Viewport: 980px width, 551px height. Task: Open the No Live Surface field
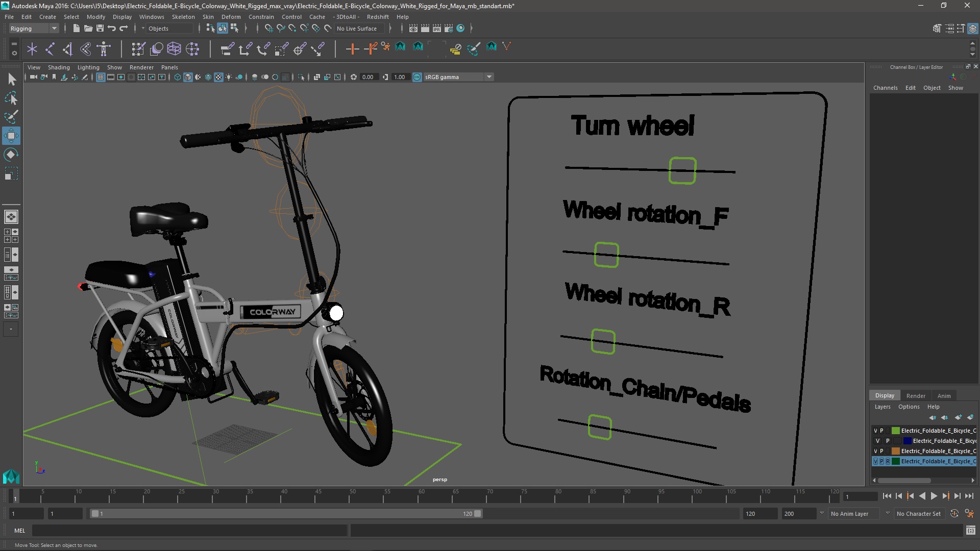359,29
